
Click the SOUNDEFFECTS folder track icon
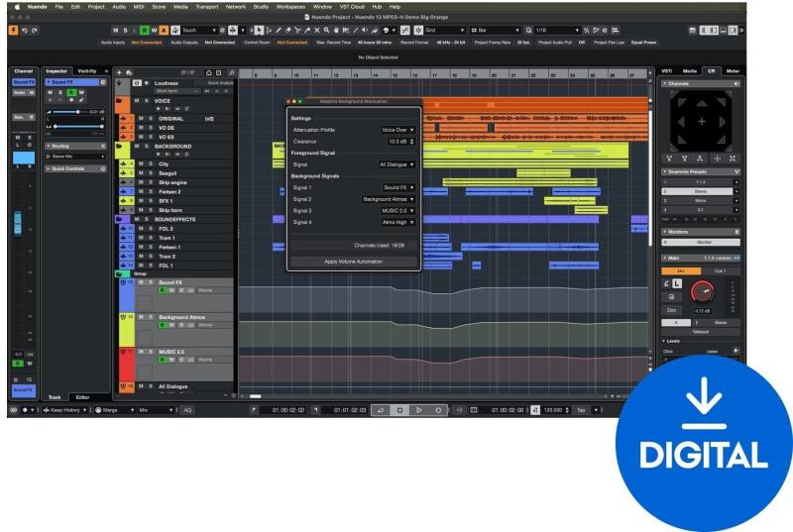121,219
